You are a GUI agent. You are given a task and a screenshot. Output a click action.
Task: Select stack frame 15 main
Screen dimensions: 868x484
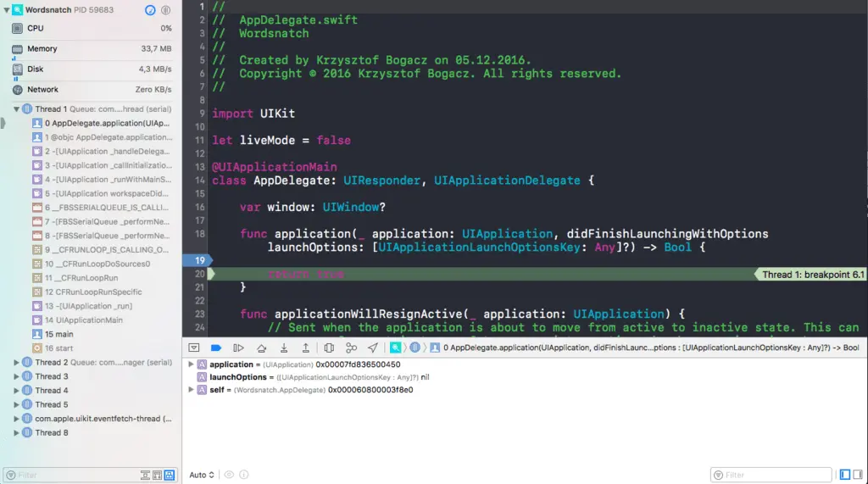pyautogui.click(x=58, y=334)
